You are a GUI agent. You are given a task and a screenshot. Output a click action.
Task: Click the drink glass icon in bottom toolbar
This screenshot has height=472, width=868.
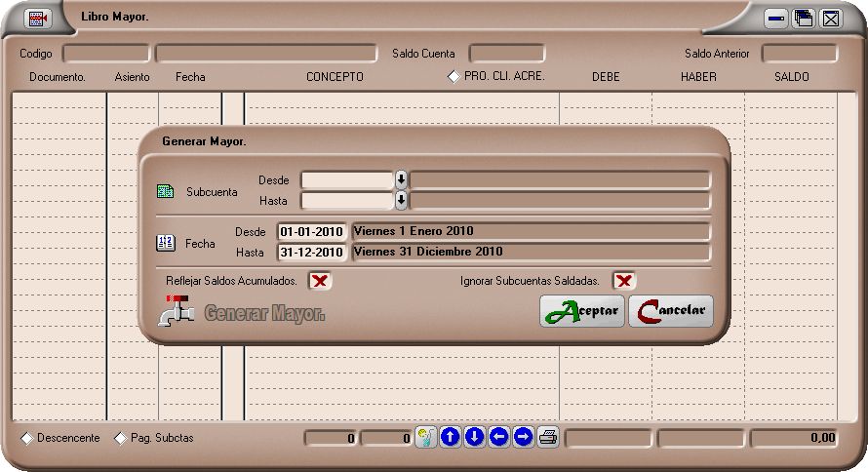[x=425, y=437]
